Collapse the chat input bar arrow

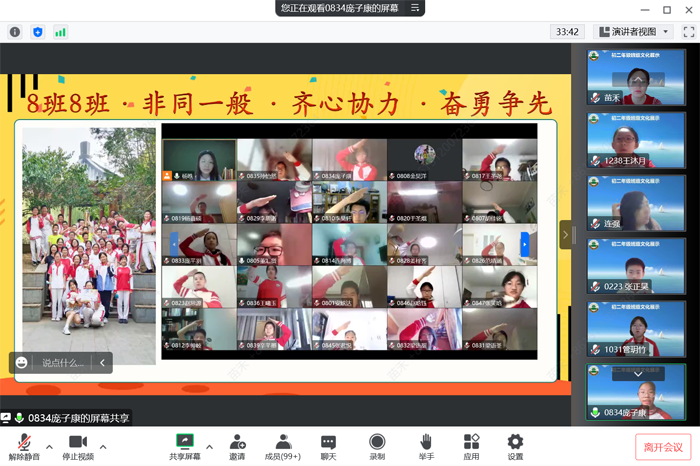coord(102,362)
